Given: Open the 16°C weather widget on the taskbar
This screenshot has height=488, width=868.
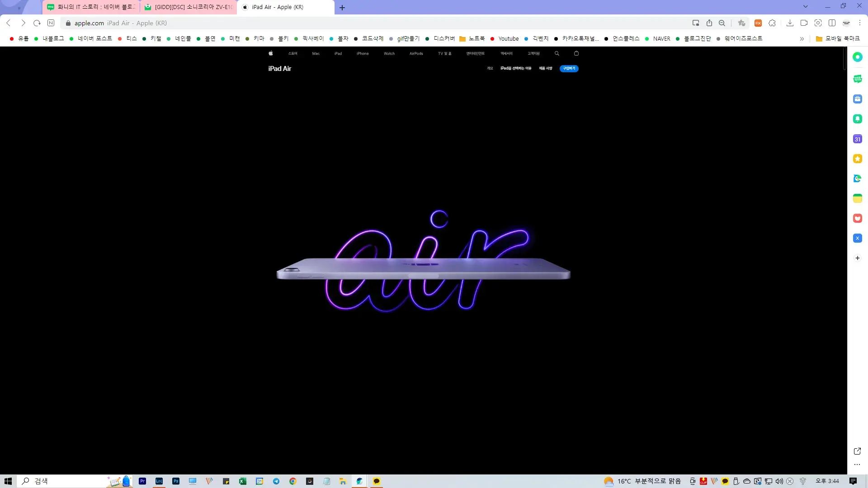Looking at the screenshot, I should click(642, 481).
